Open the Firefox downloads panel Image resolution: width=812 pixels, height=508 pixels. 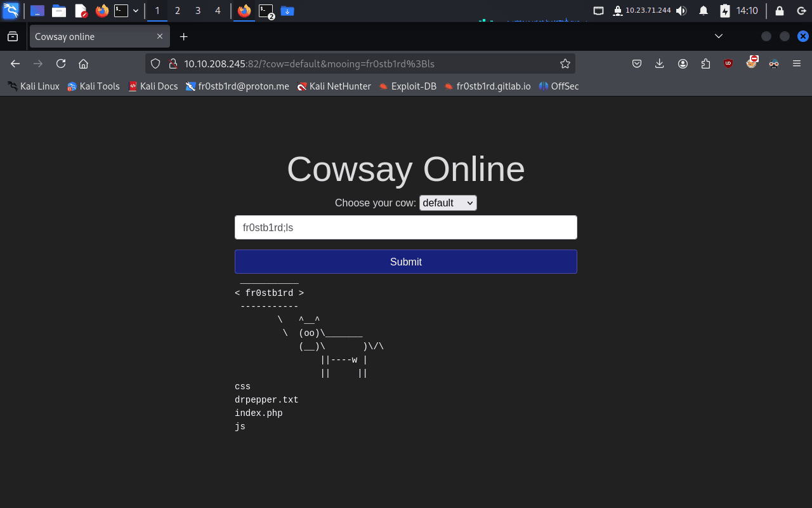[660, 63]
